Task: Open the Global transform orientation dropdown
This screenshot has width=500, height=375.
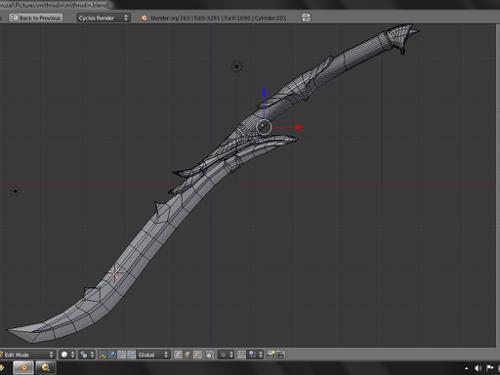Action: [x=153, y=355]
